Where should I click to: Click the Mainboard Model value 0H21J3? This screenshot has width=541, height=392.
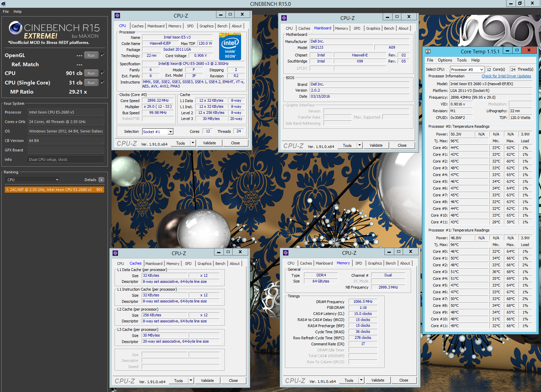tap(342, 47)
